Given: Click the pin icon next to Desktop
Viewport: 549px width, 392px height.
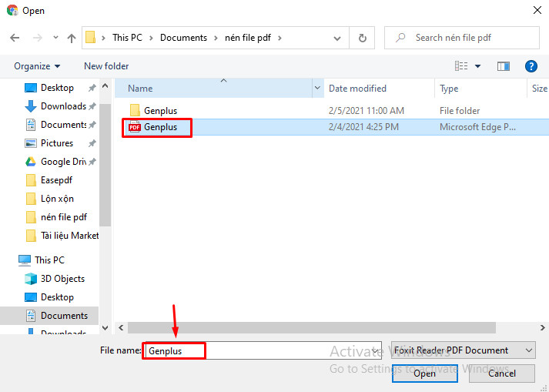Looking at the screenshot, I should pos(92,88).
